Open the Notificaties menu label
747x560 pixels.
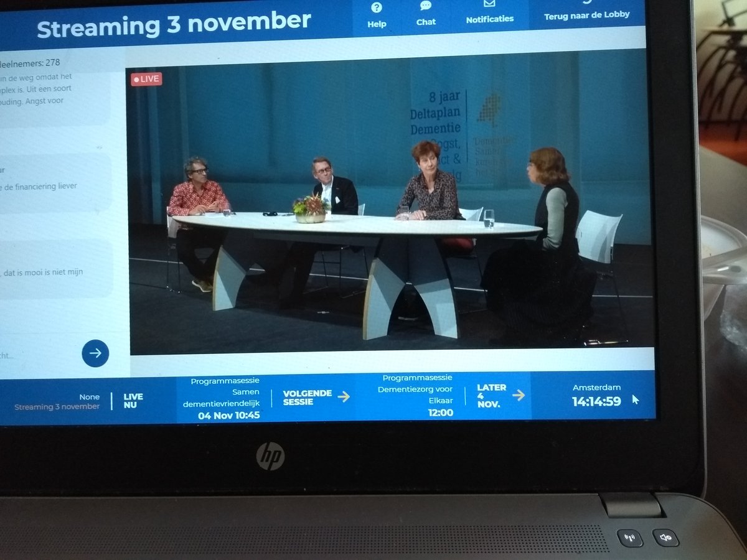pos(490,19)
